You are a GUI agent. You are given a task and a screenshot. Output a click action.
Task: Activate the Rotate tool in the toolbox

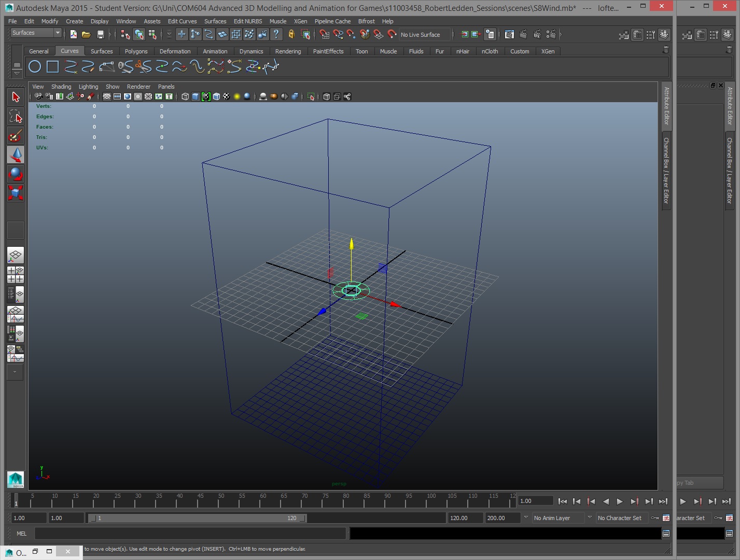(x=16, y=174)
